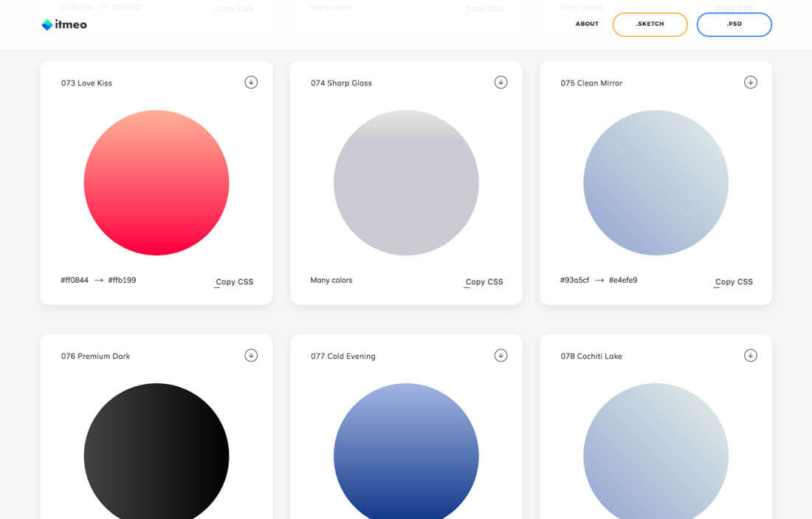
Task: Download the 075 Clean Mirror gradient
Action: (x=751, y=82)
